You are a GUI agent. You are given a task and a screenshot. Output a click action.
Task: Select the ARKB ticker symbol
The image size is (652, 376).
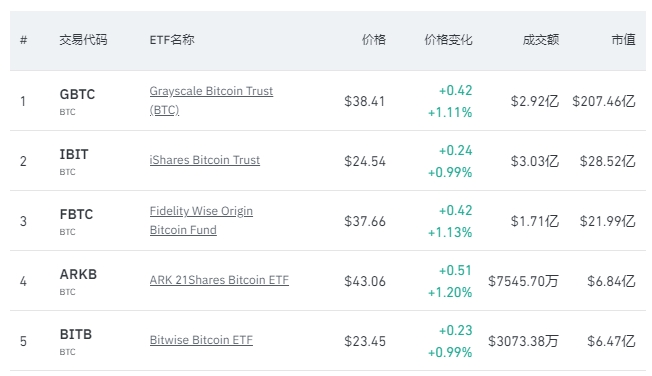pyautogui.click(x=78, y=274)
